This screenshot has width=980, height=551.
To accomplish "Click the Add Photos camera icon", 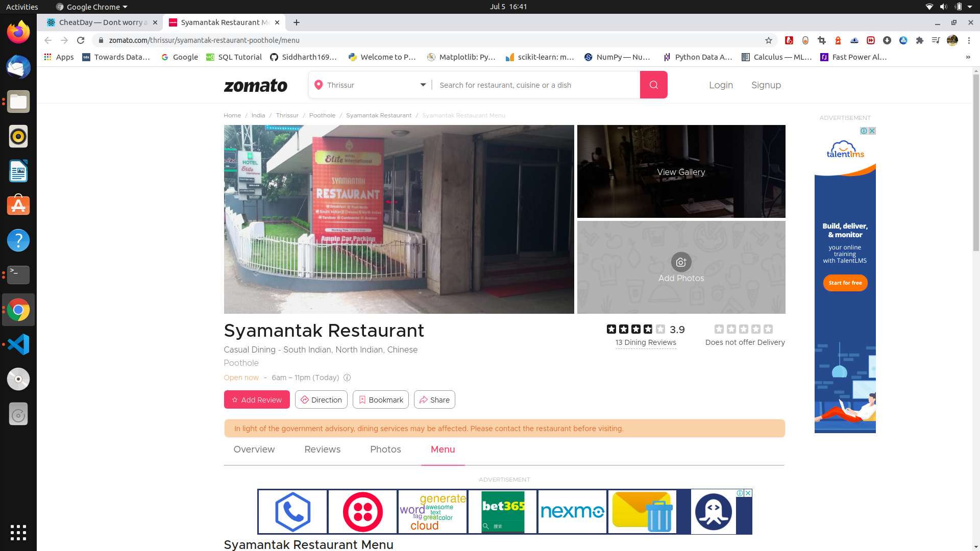I will point(681,262).
